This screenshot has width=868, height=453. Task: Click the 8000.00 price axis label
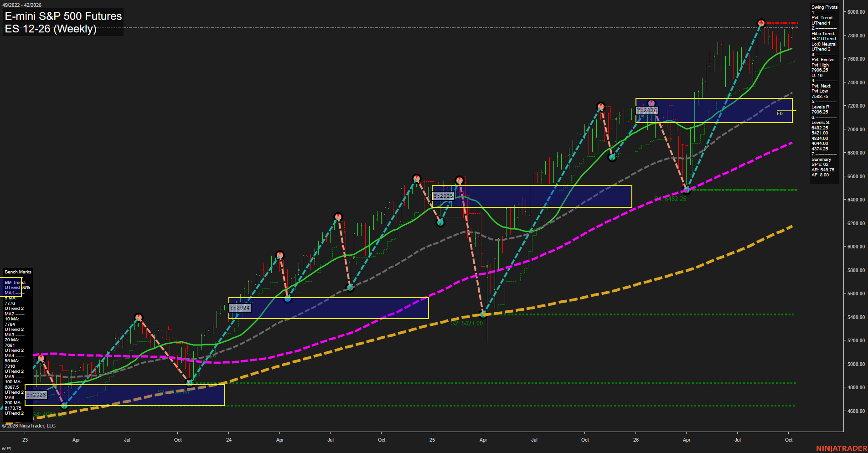856,12
